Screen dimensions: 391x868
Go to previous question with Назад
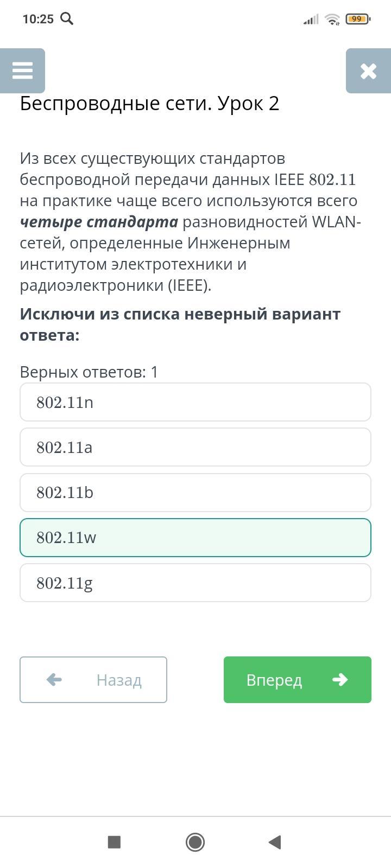93,680
